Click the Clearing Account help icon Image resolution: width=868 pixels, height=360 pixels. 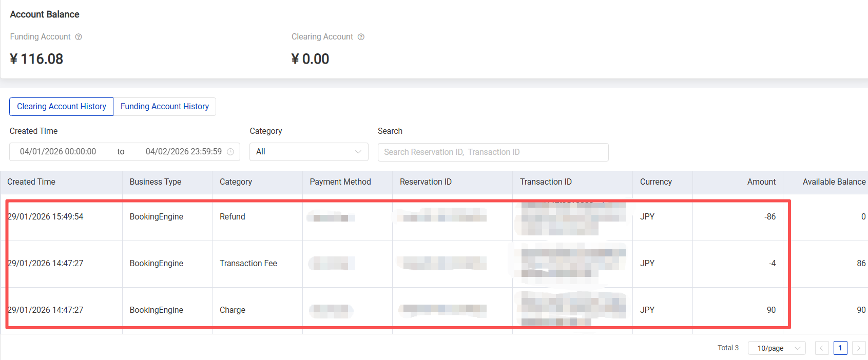[361, 37]
